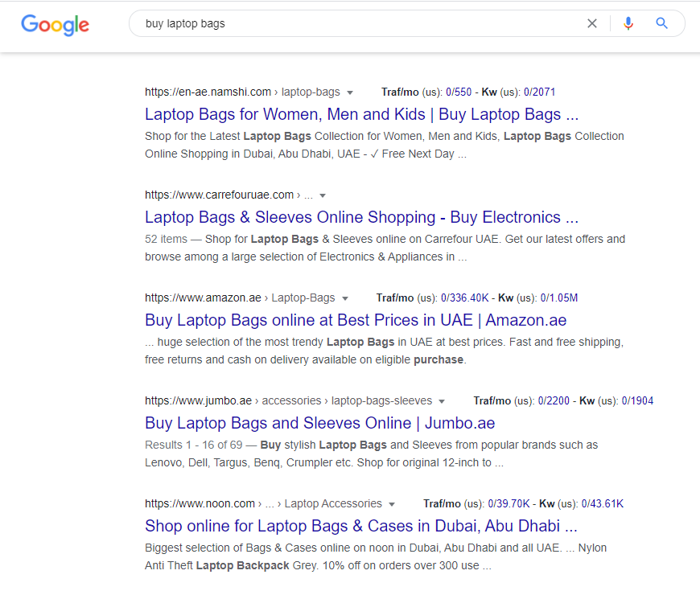This screenshot has width=700, height=591.
Task: Click noon.com keyword value 0/43.61K
Action: pos(602,504)
